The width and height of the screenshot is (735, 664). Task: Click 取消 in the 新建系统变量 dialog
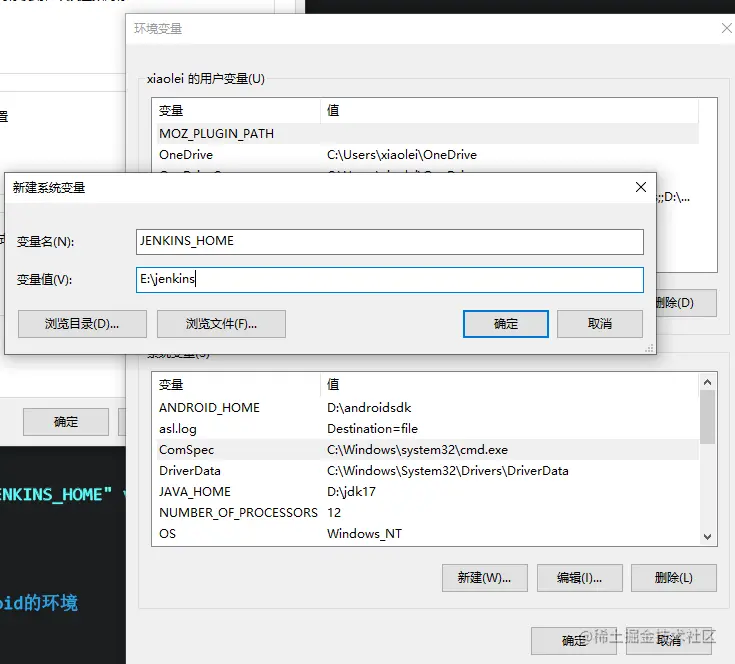tap(599, 323)
